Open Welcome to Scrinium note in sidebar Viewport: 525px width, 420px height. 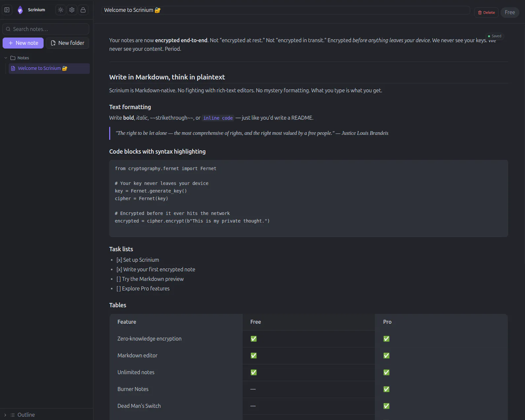point(49,68)
